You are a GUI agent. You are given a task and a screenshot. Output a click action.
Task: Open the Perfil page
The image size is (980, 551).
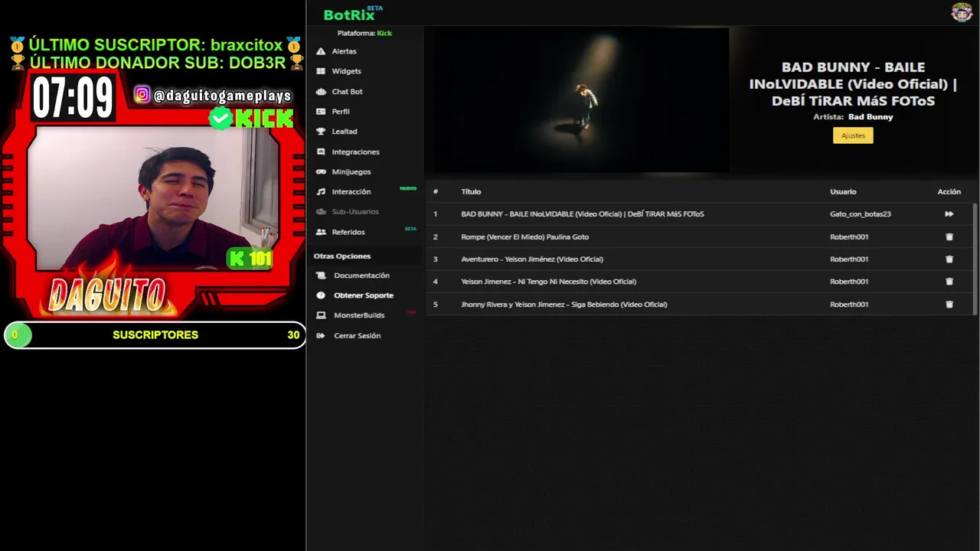pos(341,112)
